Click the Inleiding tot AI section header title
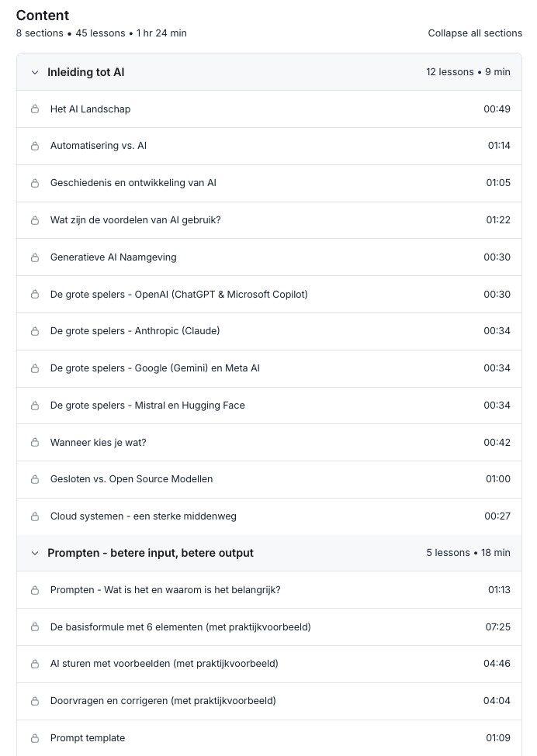 [x=85, y=72]
